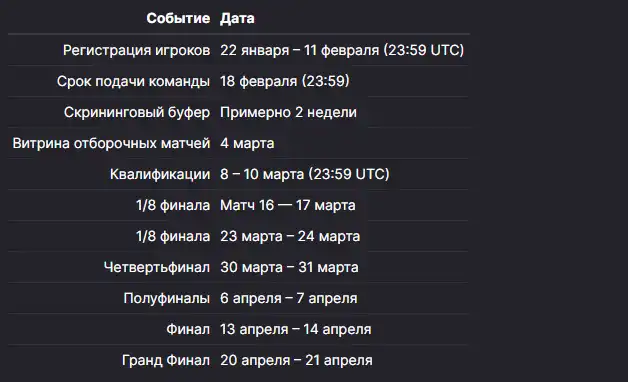Select the Скрининговый буфер label
This screenshot has width=628, height=382.
pyautogui.click(x=137, y=113)
